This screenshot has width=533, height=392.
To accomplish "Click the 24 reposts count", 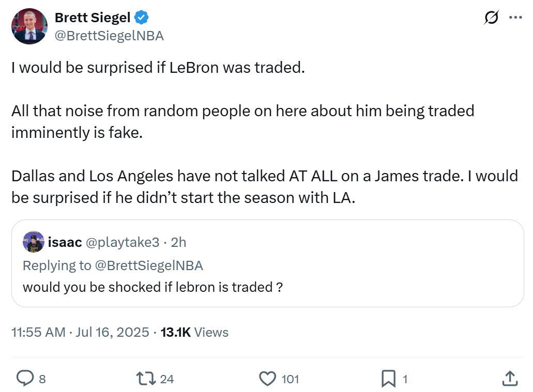I will (166, 379).
